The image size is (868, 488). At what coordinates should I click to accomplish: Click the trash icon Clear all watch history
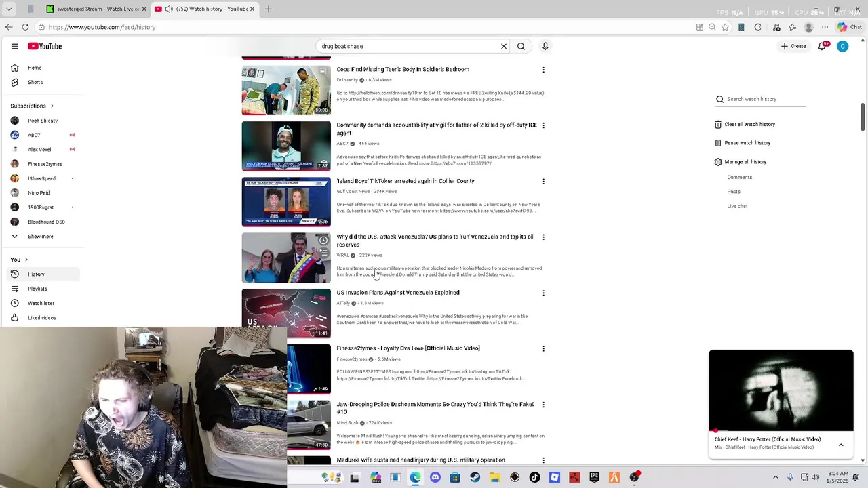tap(718, 124)
